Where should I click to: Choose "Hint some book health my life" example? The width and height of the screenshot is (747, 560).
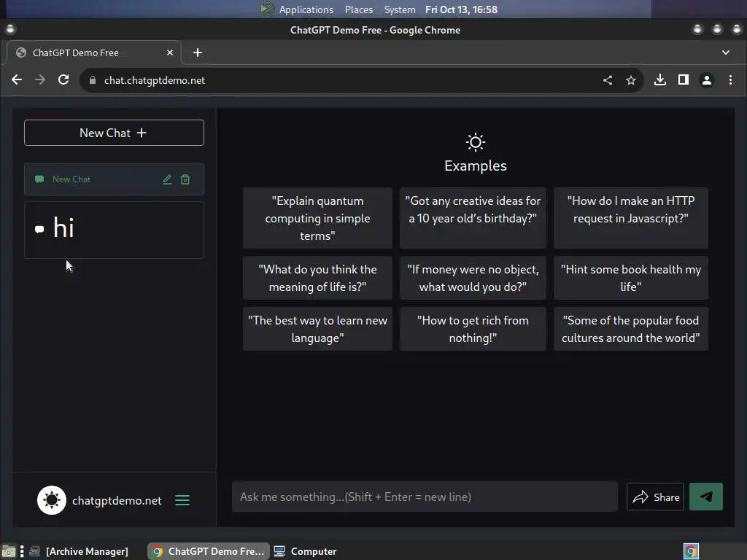631,278
